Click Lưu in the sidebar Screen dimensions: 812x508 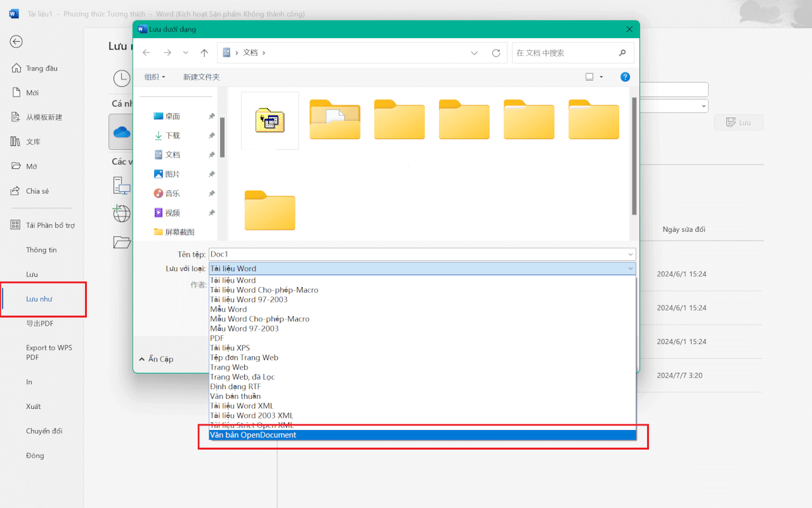(x=32, y=274)
